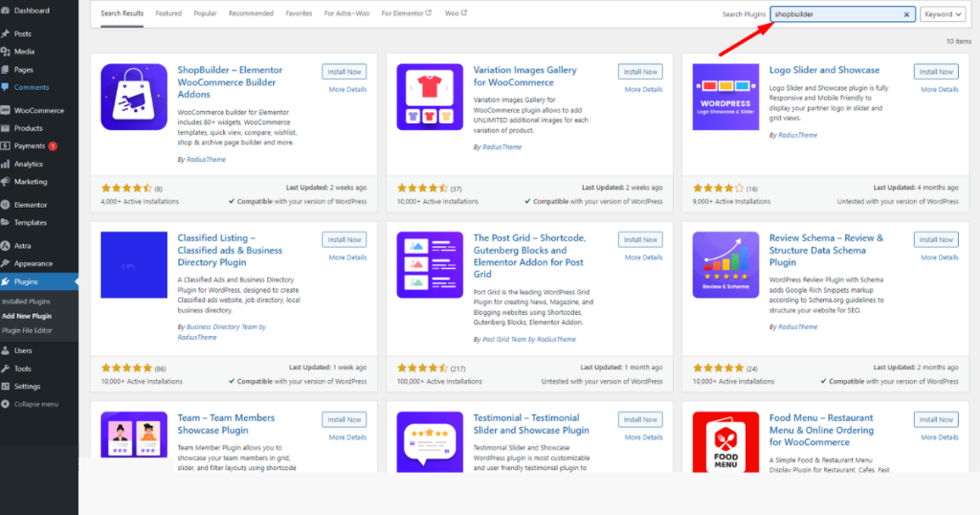
Task: Open the Woo external tab
Action: [x=456, y=13]
